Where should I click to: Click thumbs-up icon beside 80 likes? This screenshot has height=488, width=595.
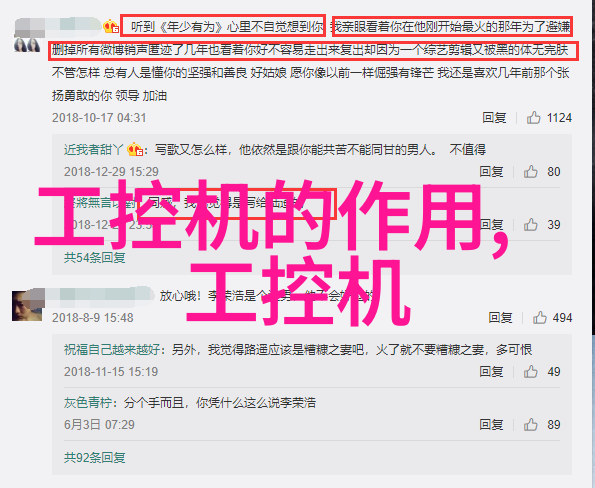click(530, 172)
